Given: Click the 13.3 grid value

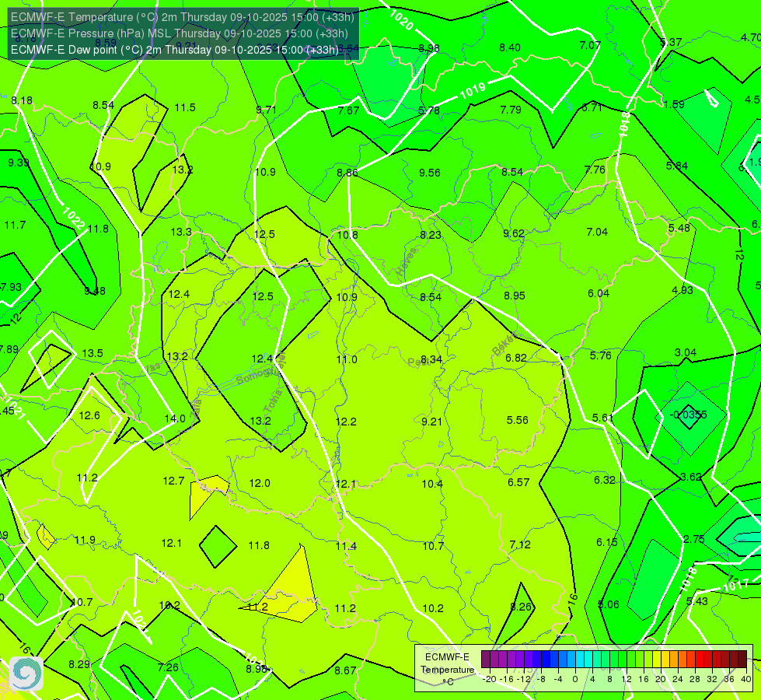Looking at the screenshot, I should coord(181,233).
